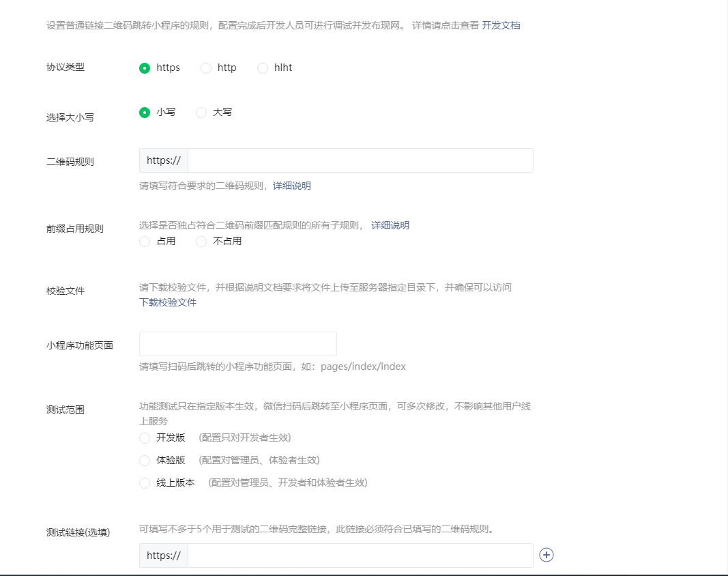
Task: Select 小写 lowercase option
Action: pyautogui.click(x=145, y=113)
